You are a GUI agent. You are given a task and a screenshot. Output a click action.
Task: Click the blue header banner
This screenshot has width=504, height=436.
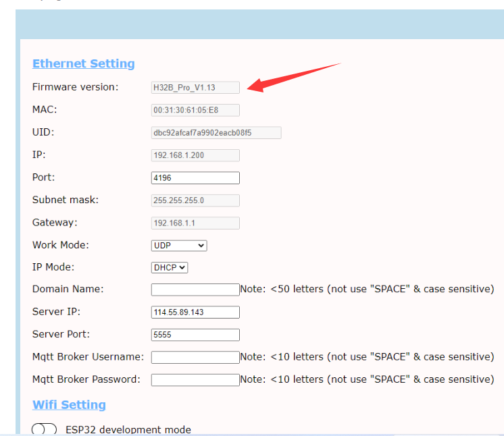[260, 24]
